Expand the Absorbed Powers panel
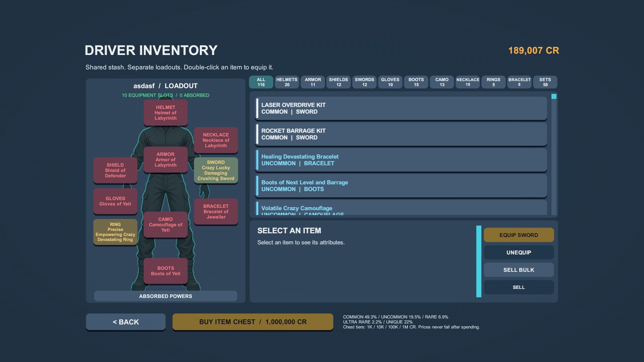Image resolution: width=644 pixels, height=362 pixels. click(x=165, y=296)
